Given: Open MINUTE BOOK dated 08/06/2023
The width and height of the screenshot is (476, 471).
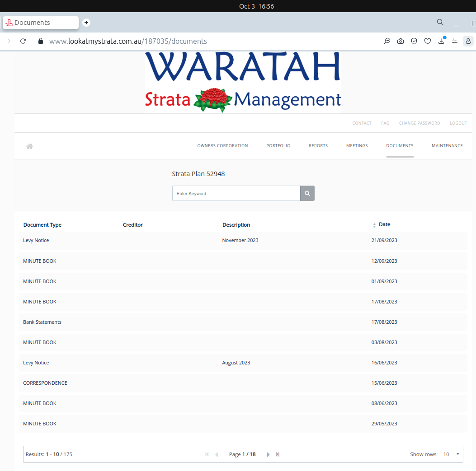Looking at the screenshot, I should tap(243, 403).
